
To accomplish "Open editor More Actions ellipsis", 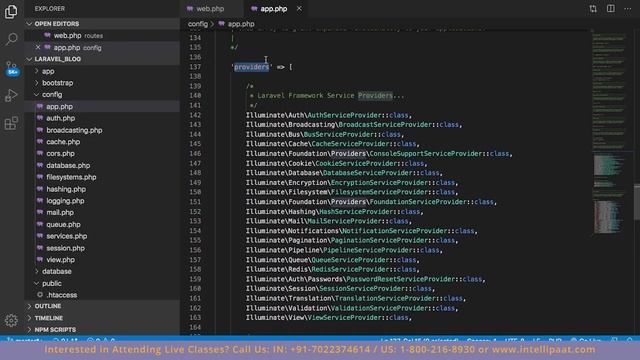I will (628, 9).
